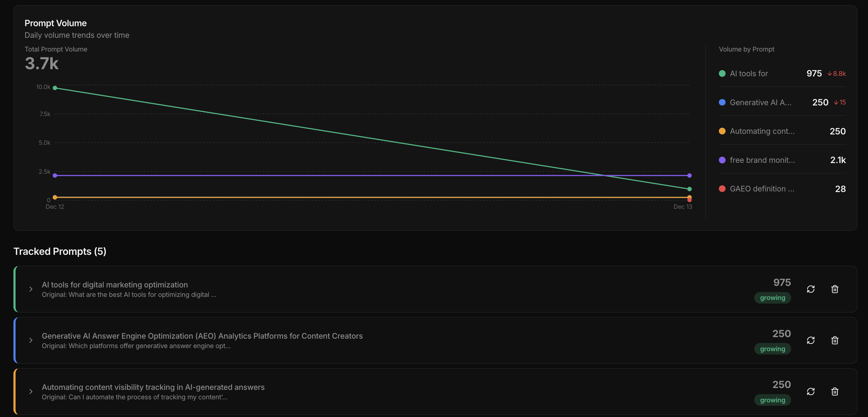The image size is (868, 417).
Task: Expand the Automating content visibility tracking row
Action: coord(31,391)
